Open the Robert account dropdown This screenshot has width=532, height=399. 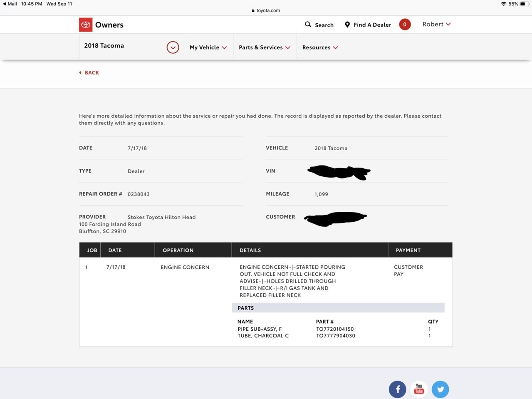436,24
